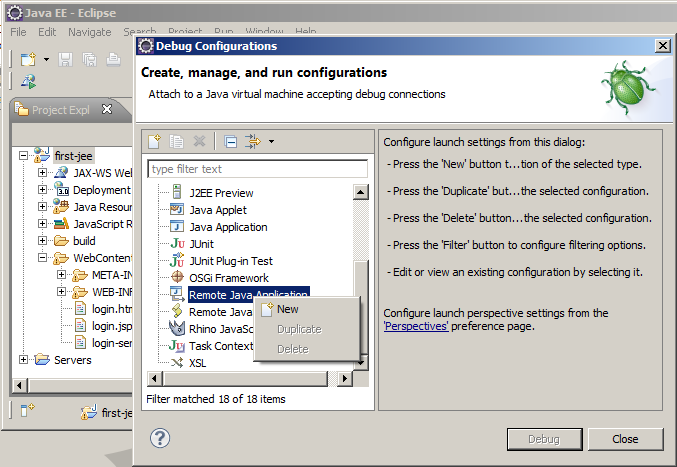
Task: Open the File menu in Eclipse
Action: (x=18, y=32)
